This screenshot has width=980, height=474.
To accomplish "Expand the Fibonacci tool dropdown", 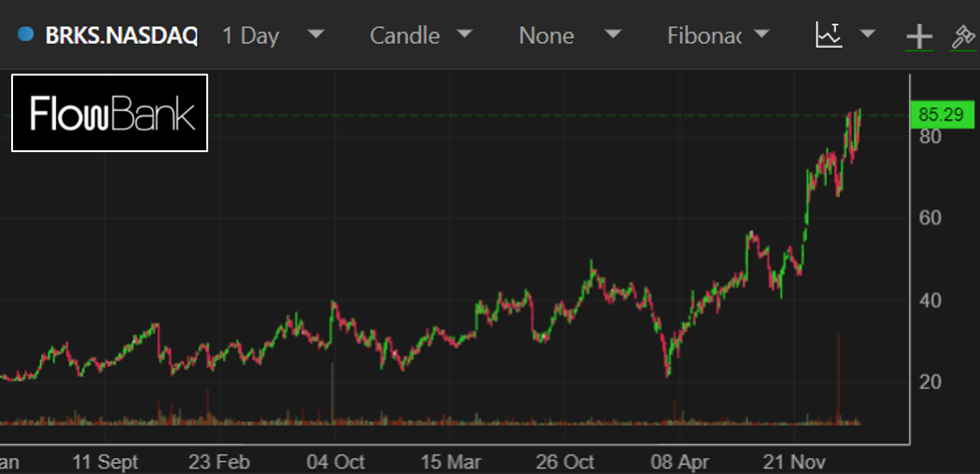I will (x=762, y=35).
